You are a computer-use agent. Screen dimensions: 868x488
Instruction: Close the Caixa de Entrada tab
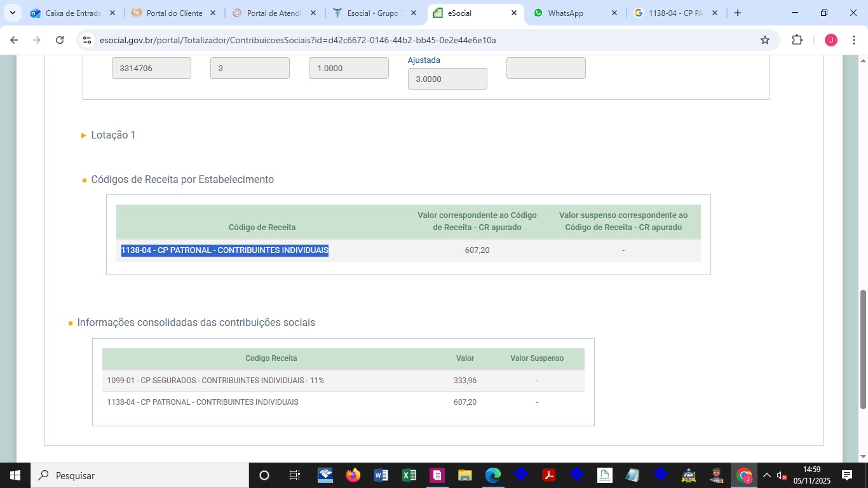pos(112,13)
